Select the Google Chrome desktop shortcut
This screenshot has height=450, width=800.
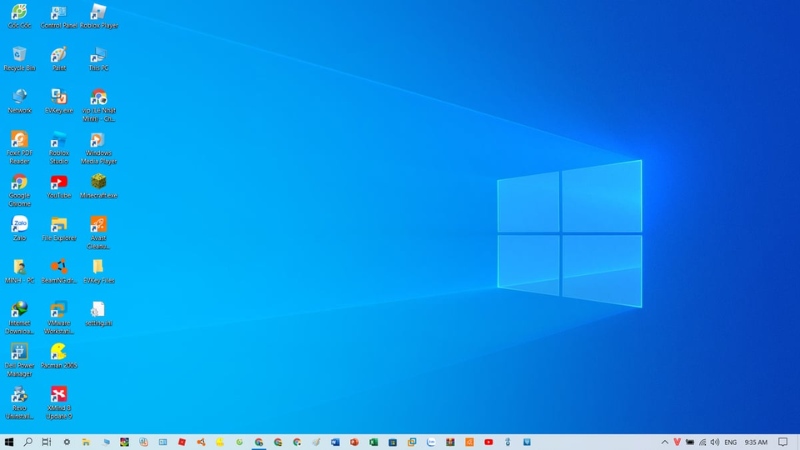(19, 184)
